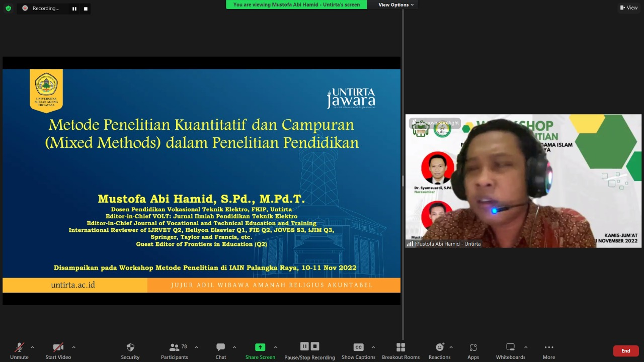Expand chat options chevron
644x362 pixels.
click(234, 347)
